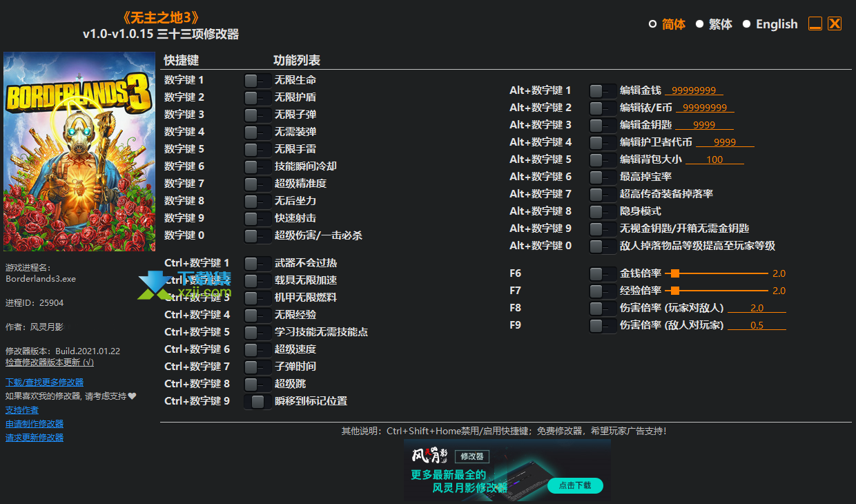Click the 经验倍率 slider handle
Image resolution: width=856 pixels, height=504 pixels.
(x=675, y=291)
